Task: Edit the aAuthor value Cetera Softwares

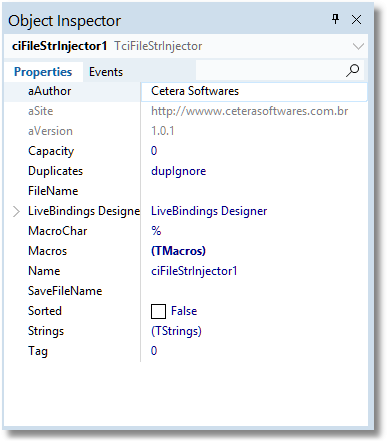Action: 254,91
